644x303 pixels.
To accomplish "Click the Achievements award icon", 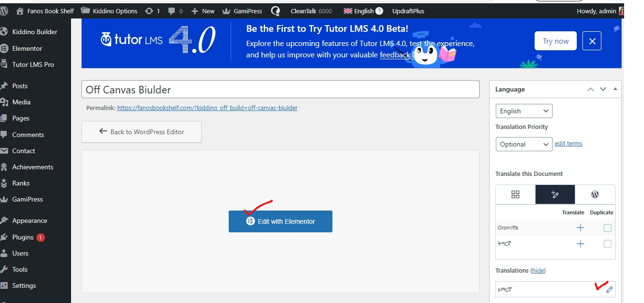I will pos(4,167).
